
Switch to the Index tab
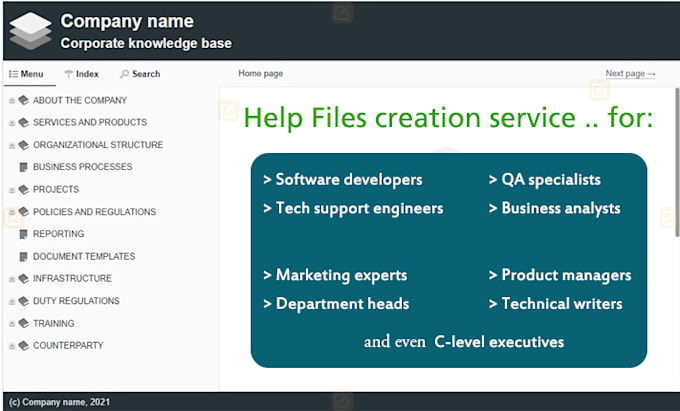pyautogui.click(x=81, y=74)
